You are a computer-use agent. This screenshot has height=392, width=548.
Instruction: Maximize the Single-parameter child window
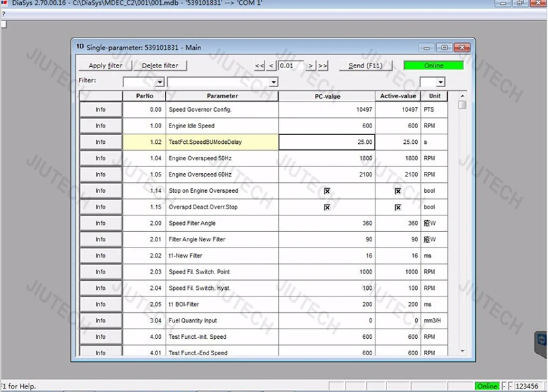click(444, 48)
